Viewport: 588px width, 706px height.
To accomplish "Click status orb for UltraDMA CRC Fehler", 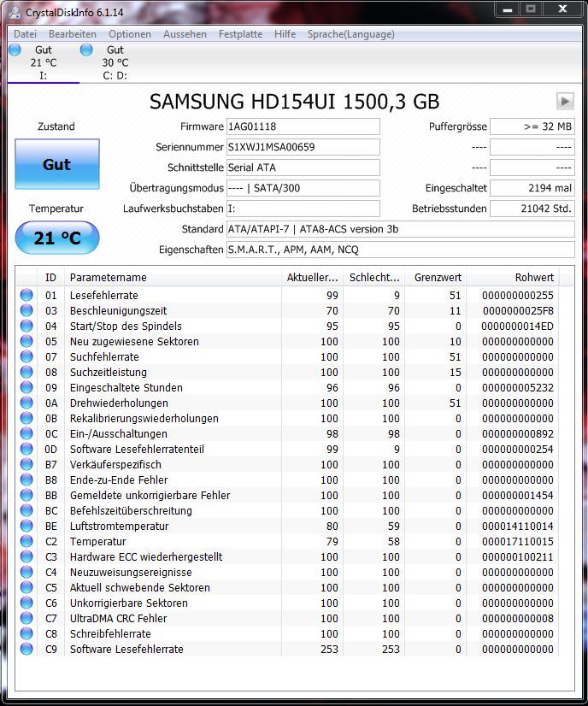I will (26, 618).
